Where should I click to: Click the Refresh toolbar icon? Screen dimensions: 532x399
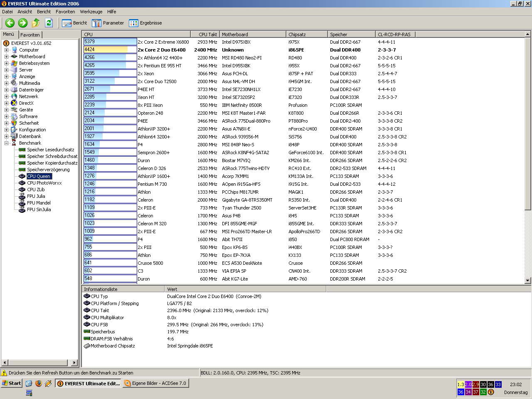pos(49,23)
